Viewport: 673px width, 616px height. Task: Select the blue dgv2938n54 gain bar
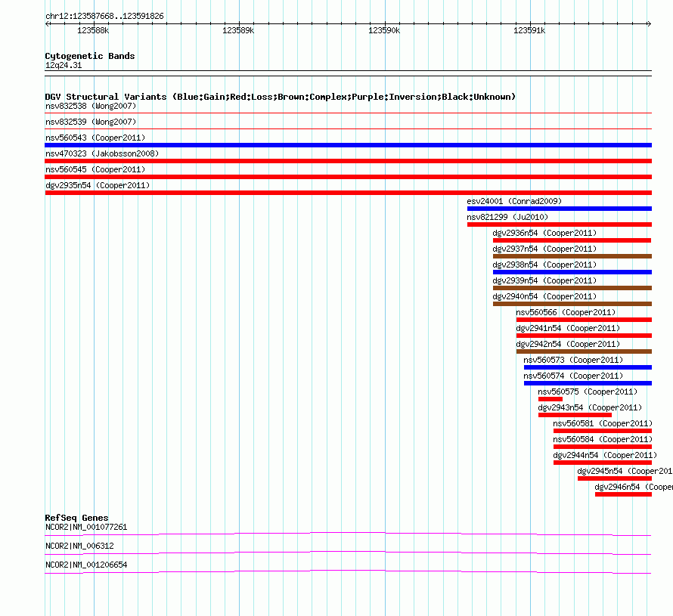(572, 272)
